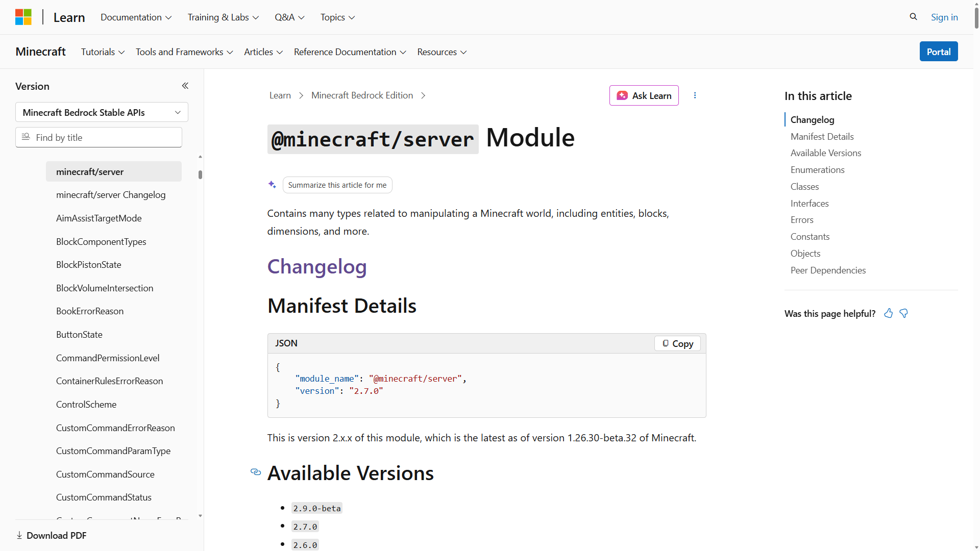Click the Learn breadcrumb link

pyautogui.click(x=280, y=95)
